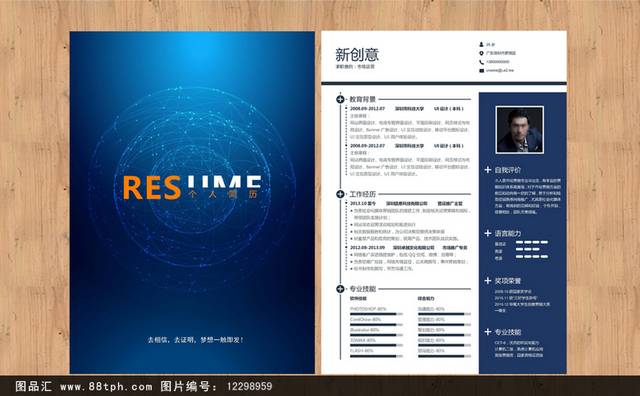Click the name 新创意
Screen dimensions: 640x396
pyautogui.click(x=357, y=54)
